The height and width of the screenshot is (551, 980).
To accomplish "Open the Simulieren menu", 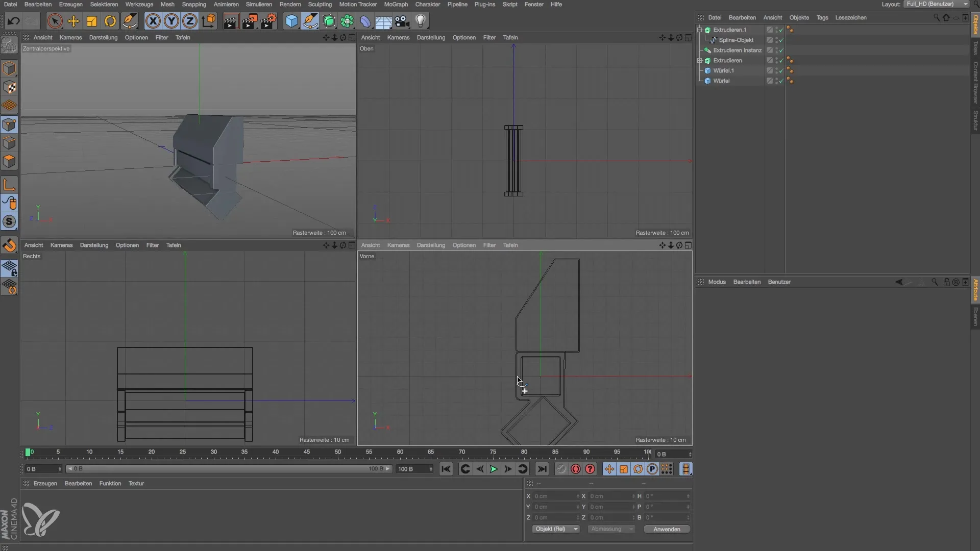I will [259, 4].
